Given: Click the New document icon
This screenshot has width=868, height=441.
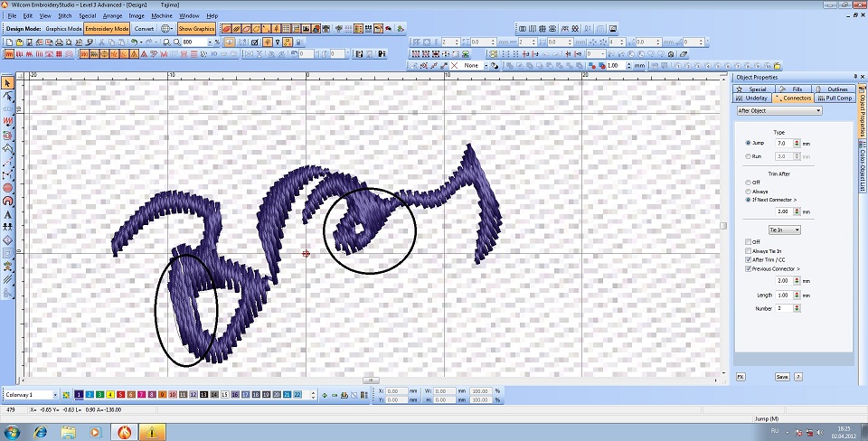Looking at the screenshot, I should point(9,42).
